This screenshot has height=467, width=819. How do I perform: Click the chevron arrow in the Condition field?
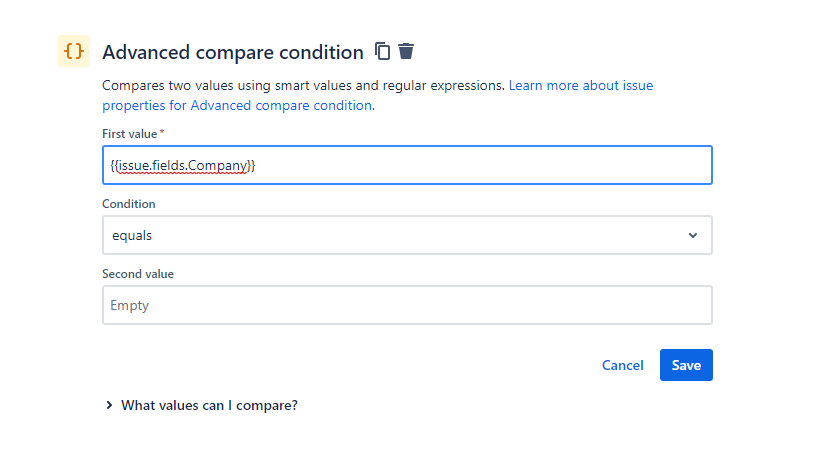click(x=693, y=235)
